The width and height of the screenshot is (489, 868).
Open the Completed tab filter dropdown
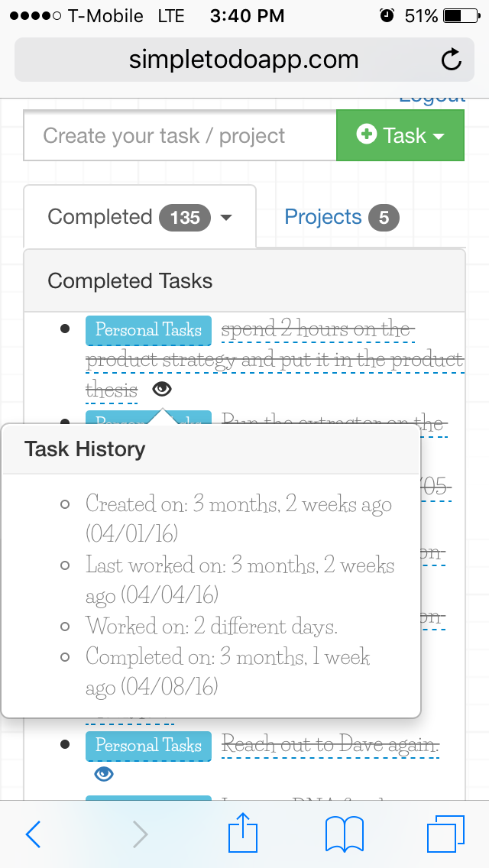[226, 218]
